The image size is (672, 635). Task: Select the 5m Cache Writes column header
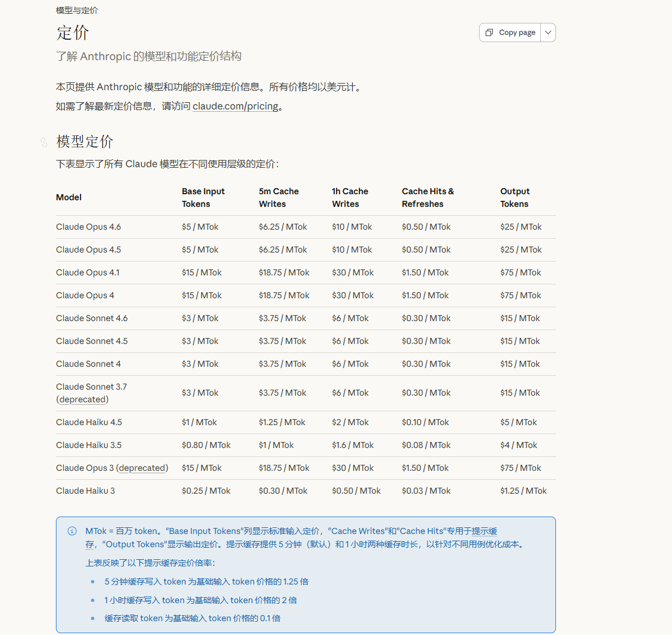click(278, 198)
